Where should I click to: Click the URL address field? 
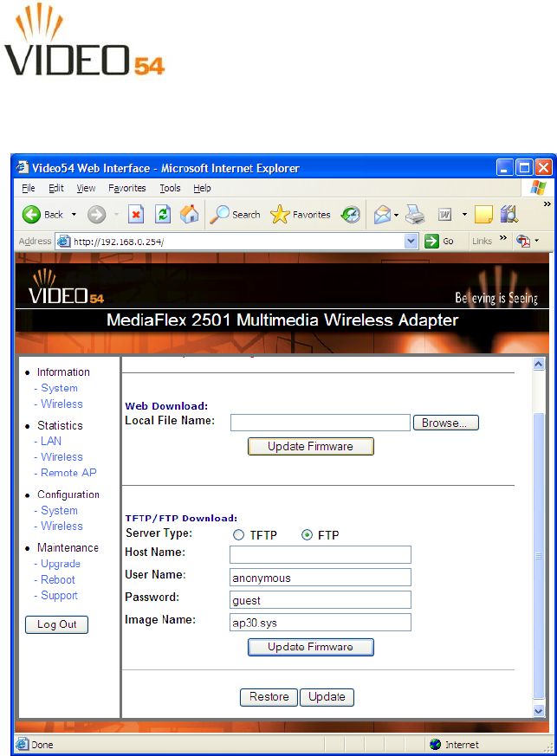237,241
